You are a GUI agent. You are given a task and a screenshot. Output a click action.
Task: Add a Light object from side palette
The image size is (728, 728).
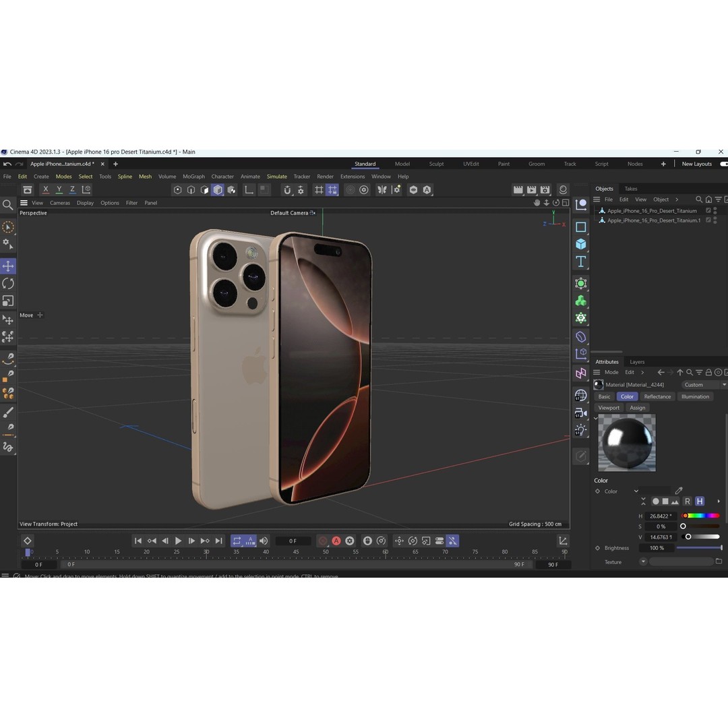click(580, 430)
